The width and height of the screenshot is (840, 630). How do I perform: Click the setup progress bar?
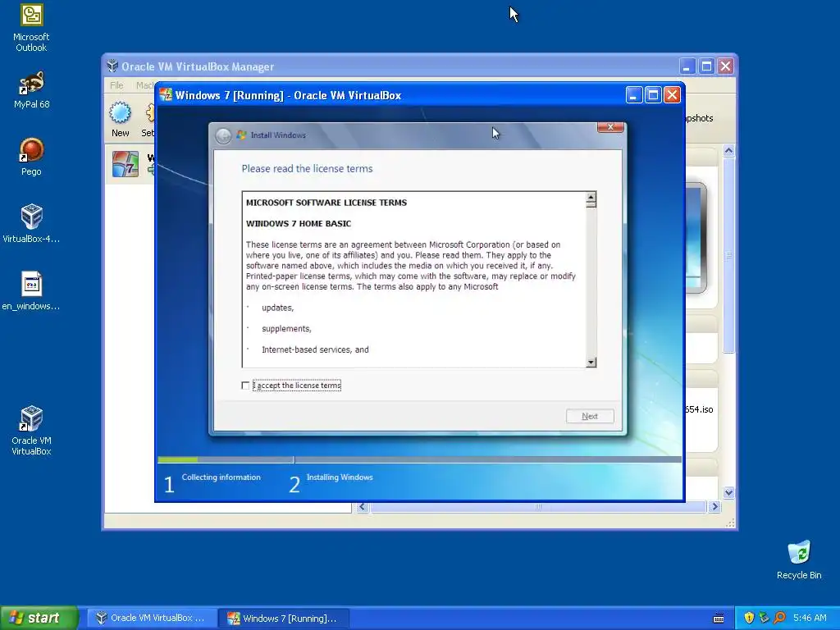click(419, 459)
